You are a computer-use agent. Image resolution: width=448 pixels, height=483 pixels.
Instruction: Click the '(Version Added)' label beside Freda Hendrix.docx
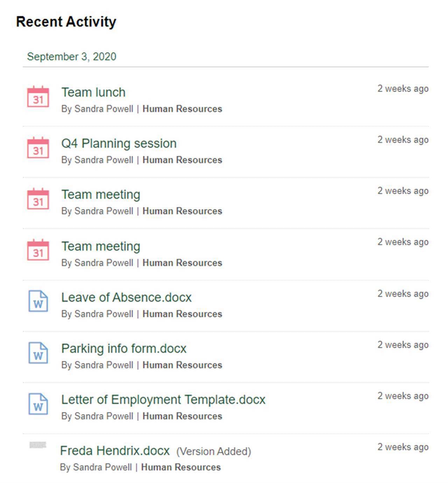(x=214, y=451)
